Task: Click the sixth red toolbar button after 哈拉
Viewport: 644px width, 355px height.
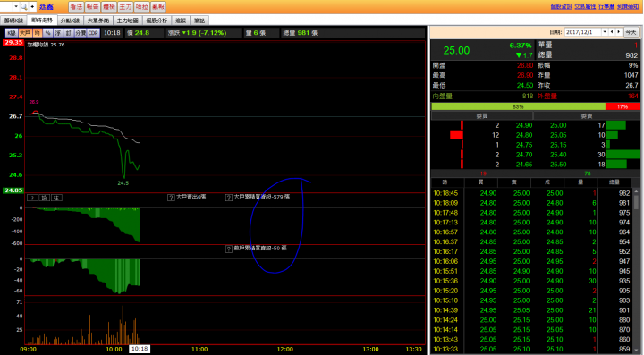Action: (158, 6)
